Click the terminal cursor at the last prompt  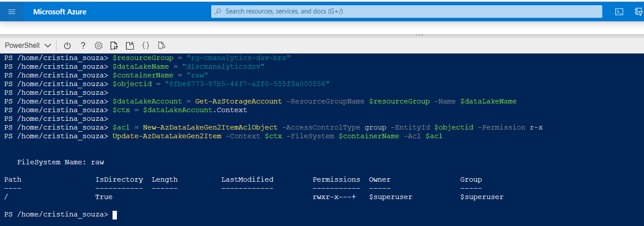pos(115,215)
